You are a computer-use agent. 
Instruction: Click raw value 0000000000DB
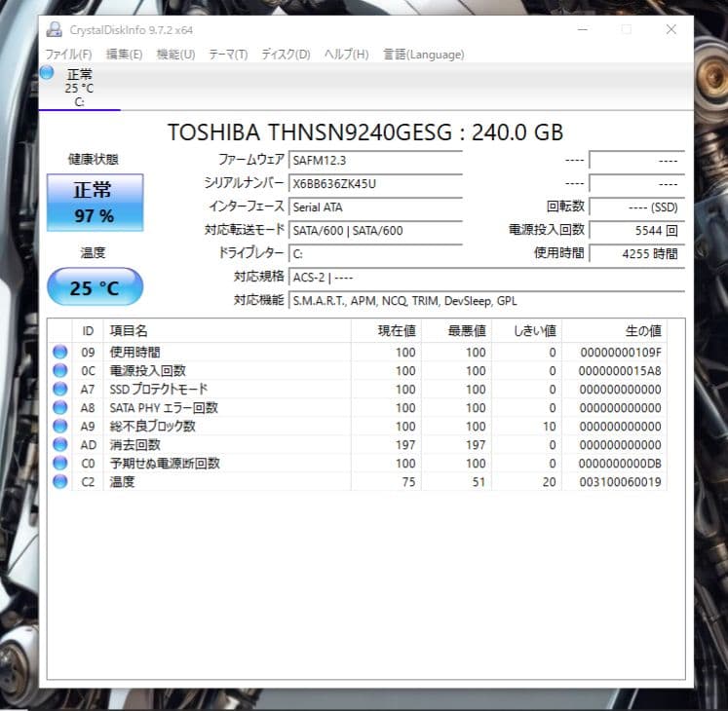(620, 464)
